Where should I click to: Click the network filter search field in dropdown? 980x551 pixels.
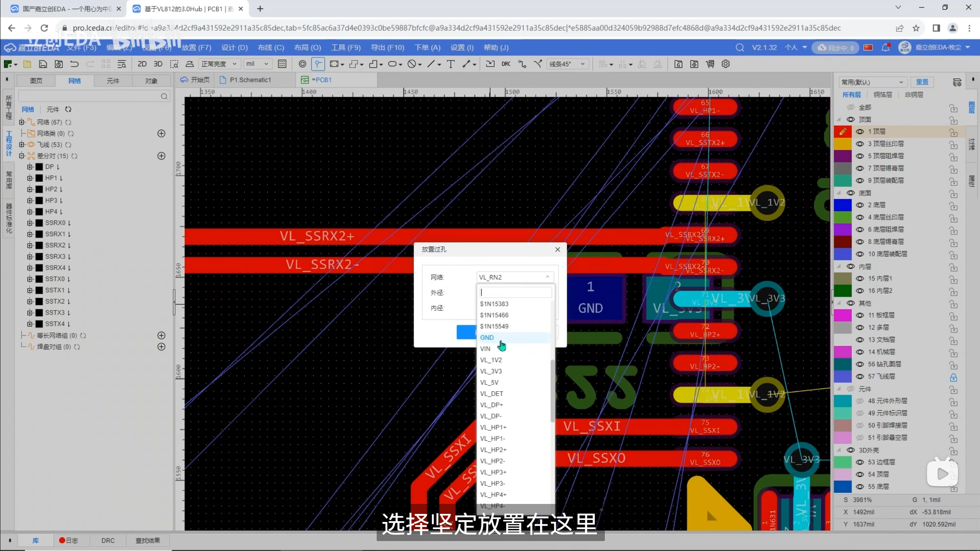point(515,292)
